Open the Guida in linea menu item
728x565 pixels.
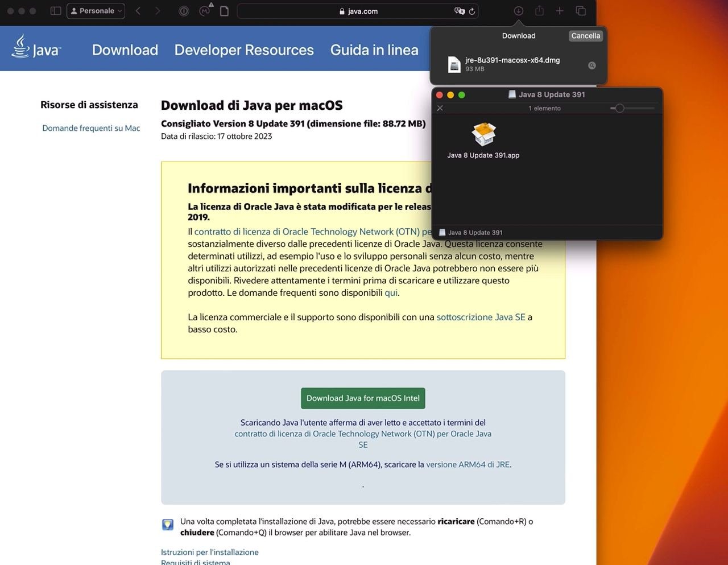[374, 50]
